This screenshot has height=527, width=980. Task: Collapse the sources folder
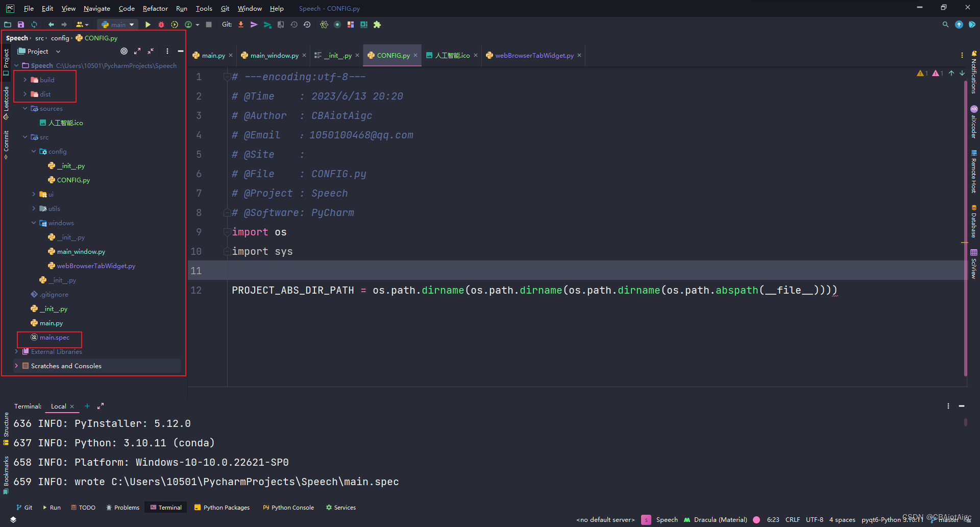[x=25, y=108]
